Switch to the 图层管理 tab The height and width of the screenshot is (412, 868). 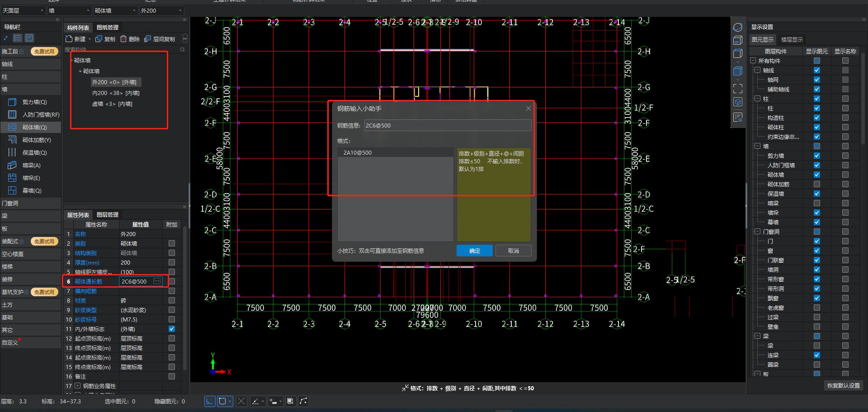coord(108,215)
